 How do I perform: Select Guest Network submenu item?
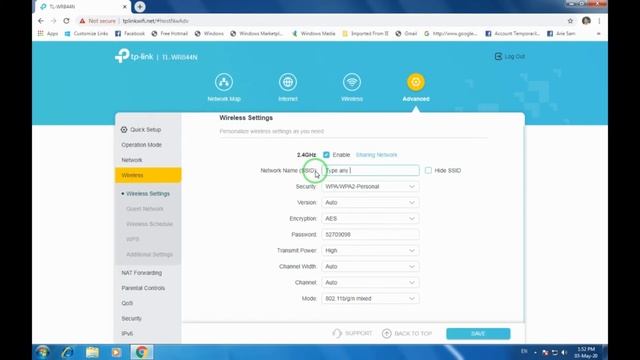(x=144, y=209)
